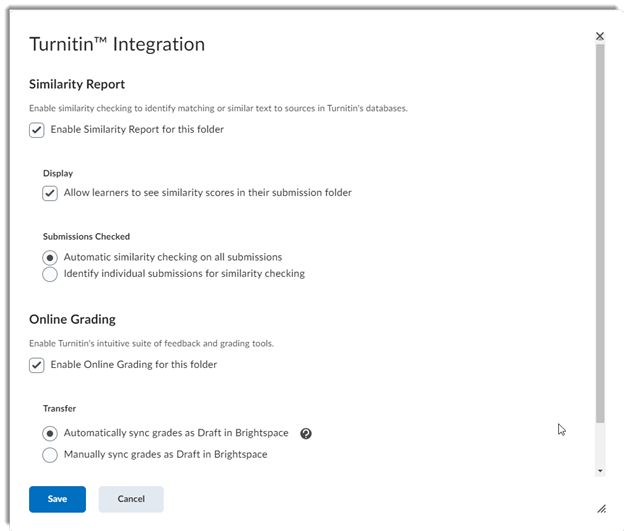Toggle Allow learners to see similarity scores checkbox
Viewport: 624px width, 531px height.
[x=50, y=193]
